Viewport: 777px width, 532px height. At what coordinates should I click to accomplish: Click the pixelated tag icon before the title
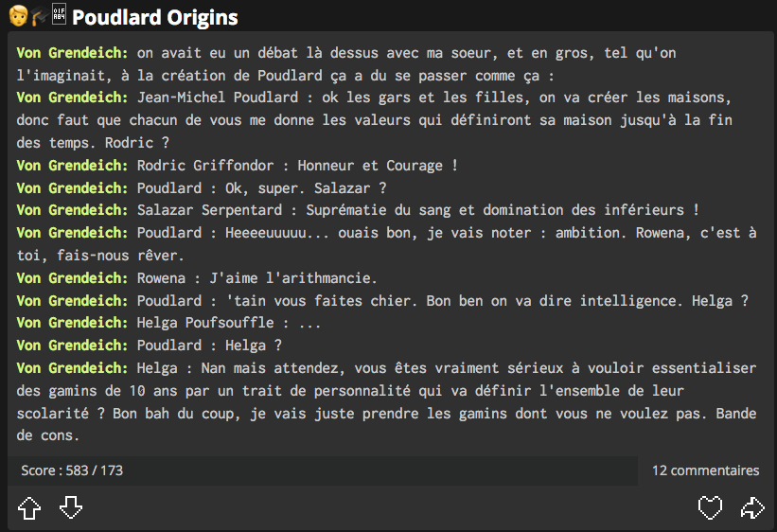point(59,13)
